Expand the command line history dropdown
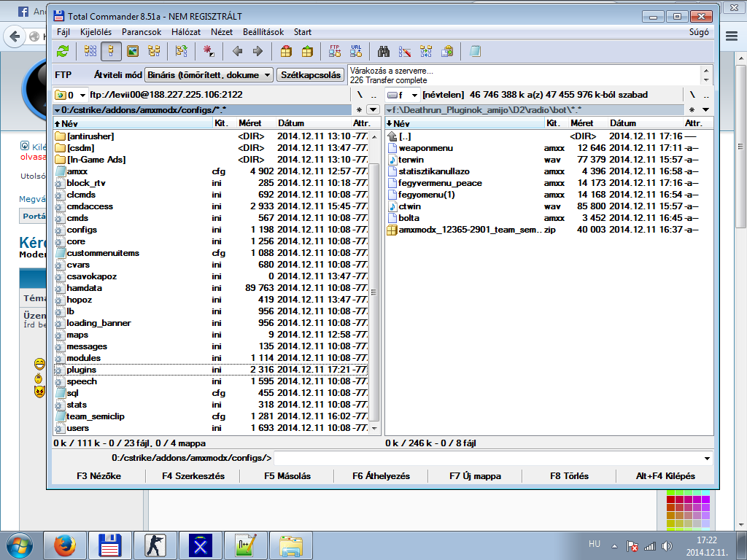The width and height of the screenshot is (747, 560). pos(706,459)
